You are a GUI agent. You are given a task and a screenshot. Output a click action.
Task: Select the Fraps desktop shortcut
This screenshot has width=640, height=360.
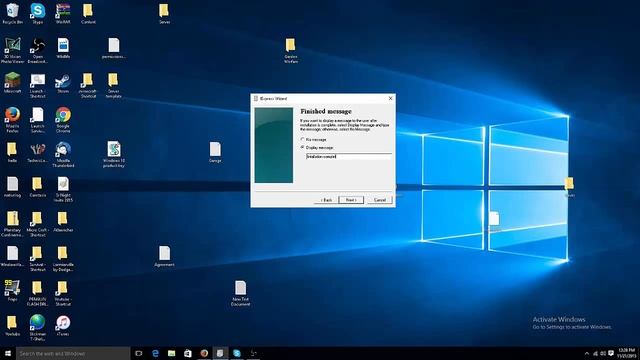point(12,291)
